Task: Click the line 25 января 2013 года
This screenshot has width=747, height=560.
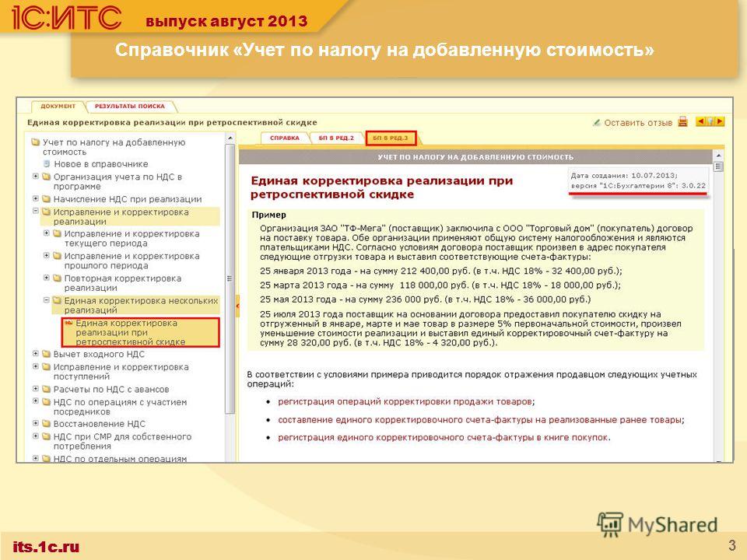Action: point(440,271)
